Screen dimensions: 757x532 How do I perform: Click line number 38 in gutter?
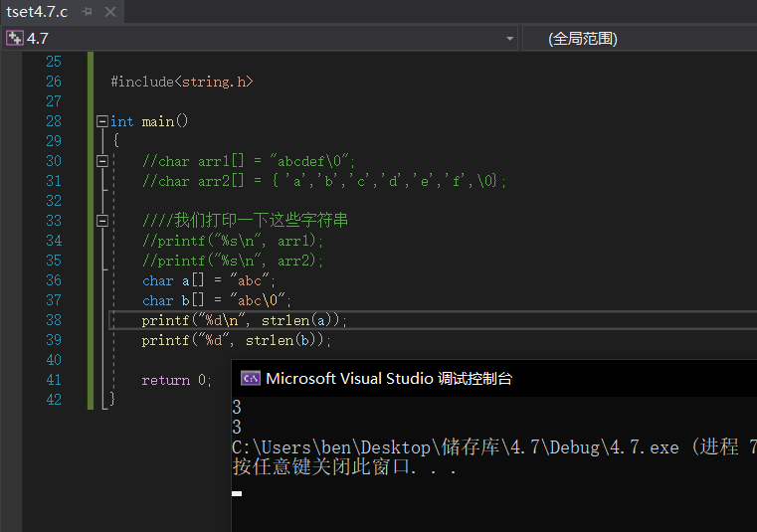tap(54, 320)
